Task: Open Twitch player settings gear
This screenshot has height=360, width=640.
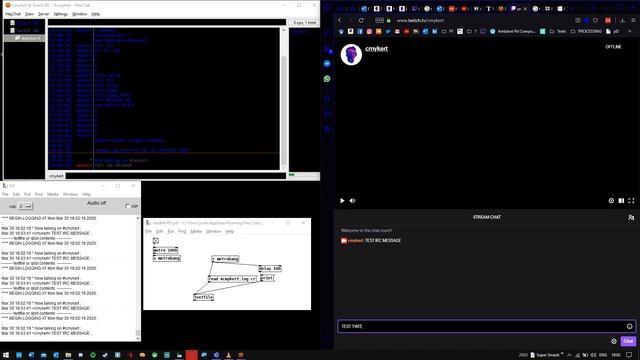Action: point(611,201)
